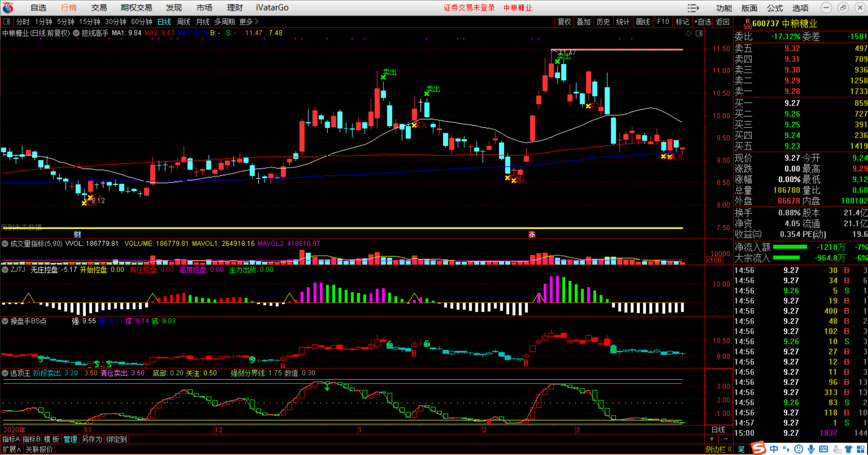Screen dimensions: 868x455
Task: Click the 画线 drawing button
Action: point(643,22)
